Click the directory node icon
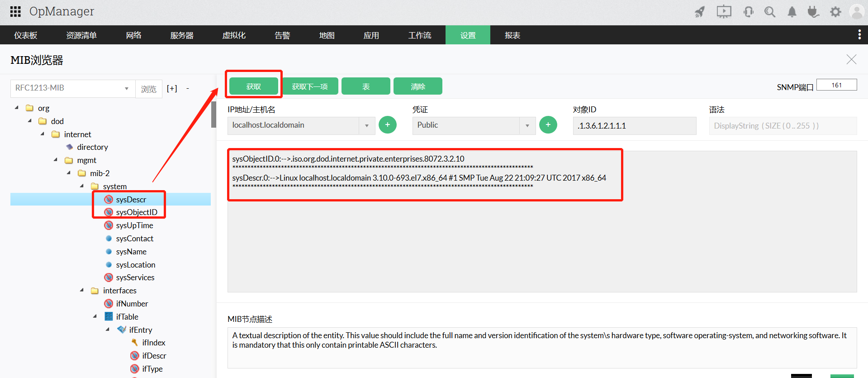This screenshot has height=378, width=868. [69, 147]
